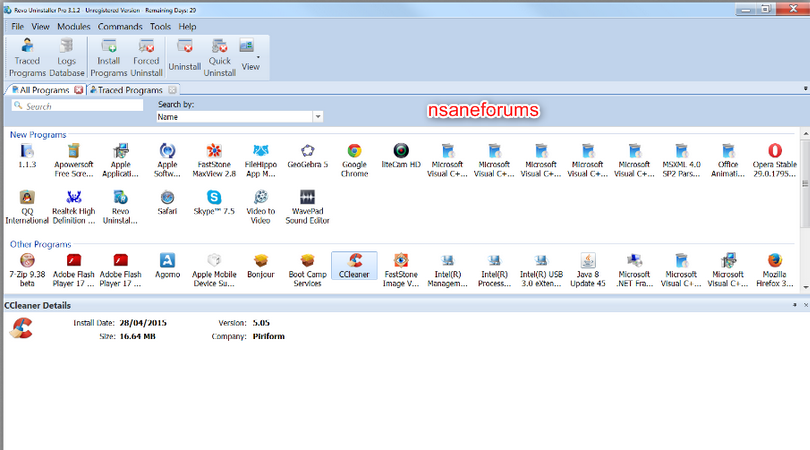Select FastStone MaxView 2.8 icon

[x=214, y=161]
